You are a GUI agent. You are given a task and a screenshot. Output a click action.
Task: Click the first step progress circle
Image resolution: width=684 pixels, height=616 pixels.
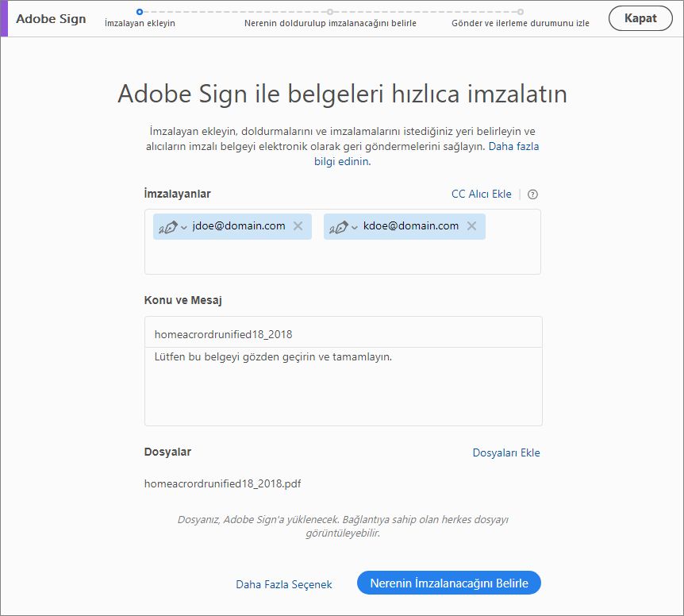(140, 11)
